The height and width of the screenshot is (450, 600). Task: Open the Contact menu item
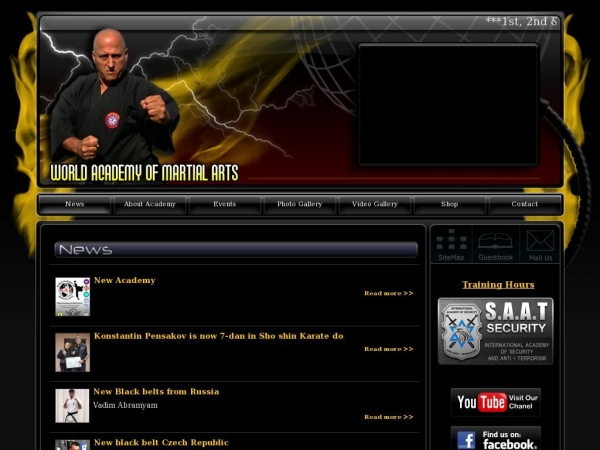(x=525, y=204)
